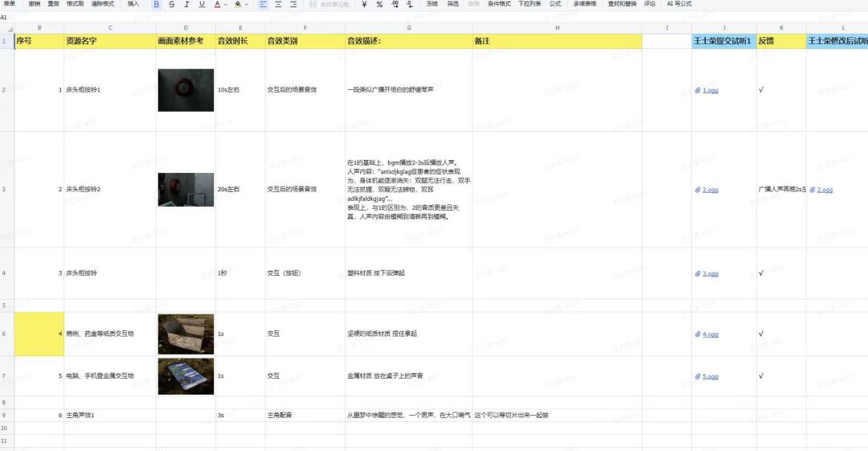Toggle underline formatting
This screenshot has height=451, width=868.
(x=202, y=5)
